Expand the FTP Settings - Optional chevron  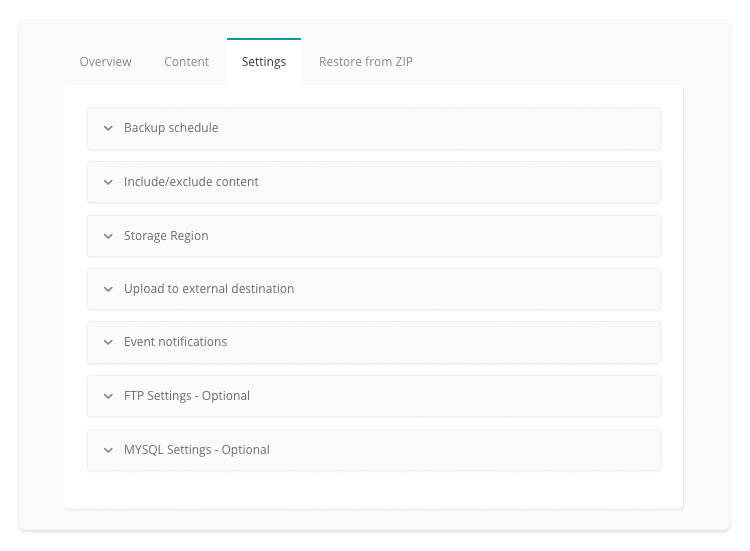[108, 397]
